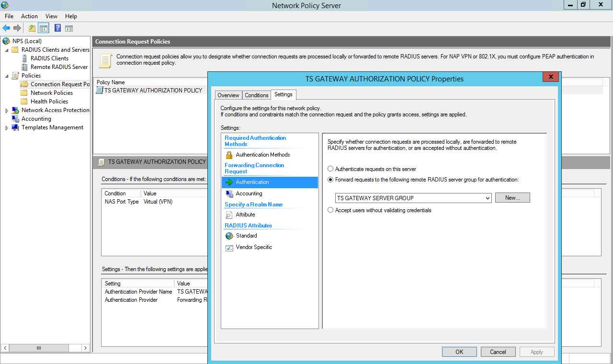Viewport: 613px width, 364px height.
Task: Close the policy Properties dialog
Action: tap(551, 77)
